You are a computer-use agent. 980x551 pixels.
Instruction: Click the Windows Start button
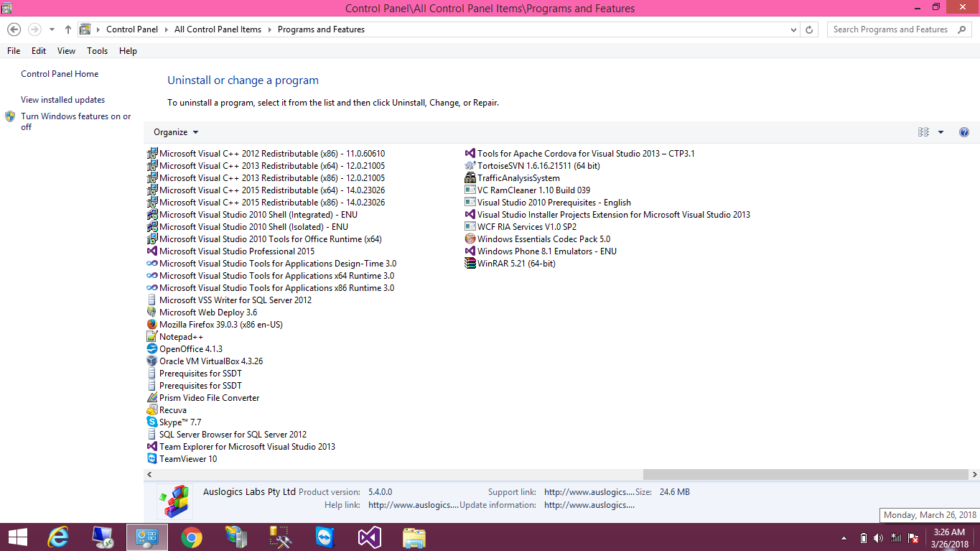(x=17, y=537)
